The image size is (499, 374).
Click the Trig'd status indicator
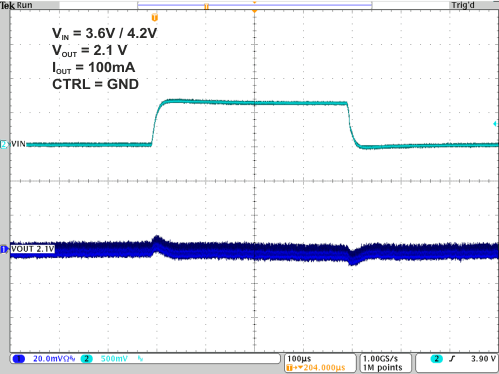(463, 5)
